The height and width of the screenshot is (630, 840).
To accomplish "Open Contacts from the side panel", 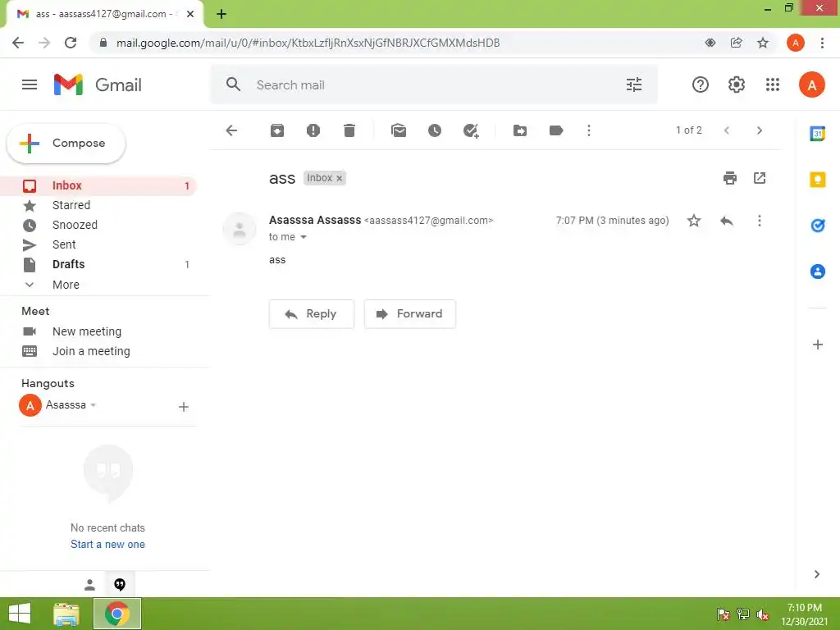I will click(x=818, y=272).
